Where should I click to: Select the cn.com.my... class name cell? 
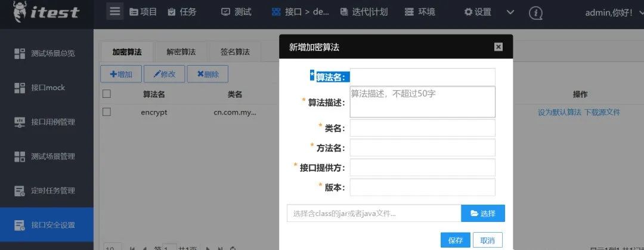point(235,112)
